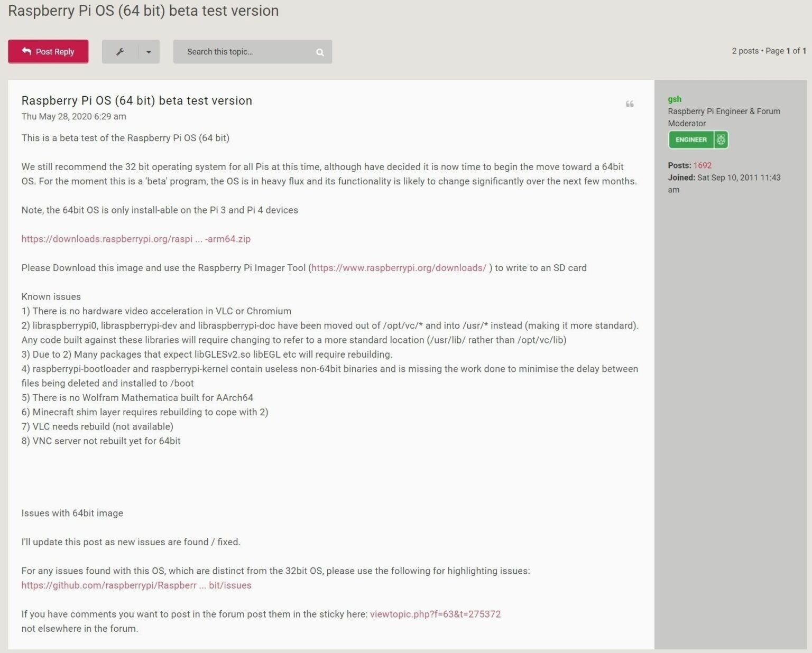
Task: Open raspberrypi.org downloads page link
Action: (x=399, y=268)
